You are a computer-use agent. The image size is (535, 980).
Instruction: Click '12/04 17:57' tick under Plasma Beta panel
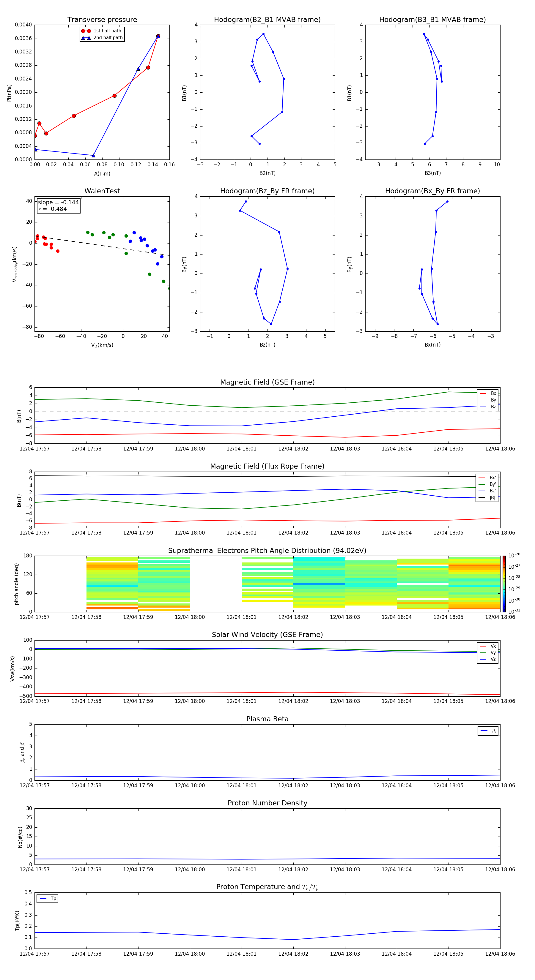[35, 785]
